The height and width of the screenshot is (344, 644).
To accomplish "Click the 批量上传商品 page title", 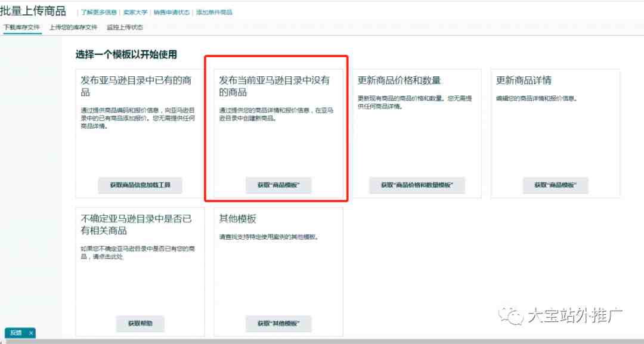I will (x=33, y=11).
